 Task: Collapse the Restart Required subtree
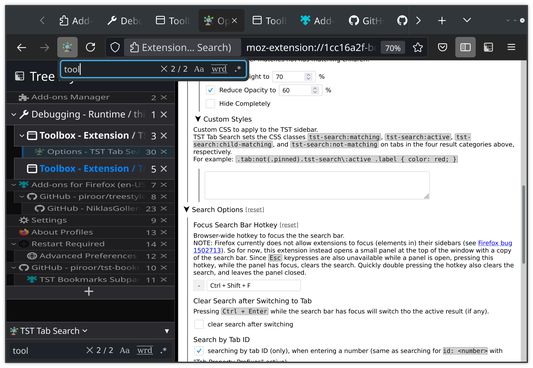[x=14, y=244]
